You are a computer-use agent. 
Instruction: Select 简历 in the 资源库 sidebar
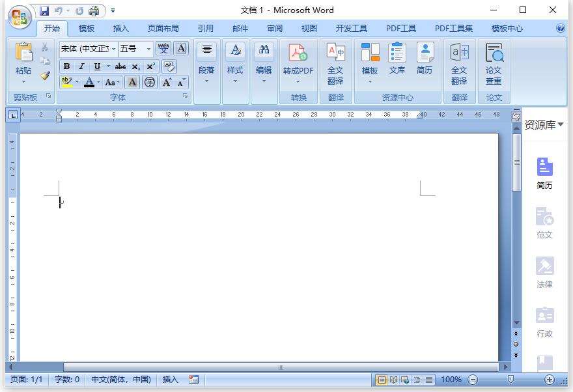544,173
